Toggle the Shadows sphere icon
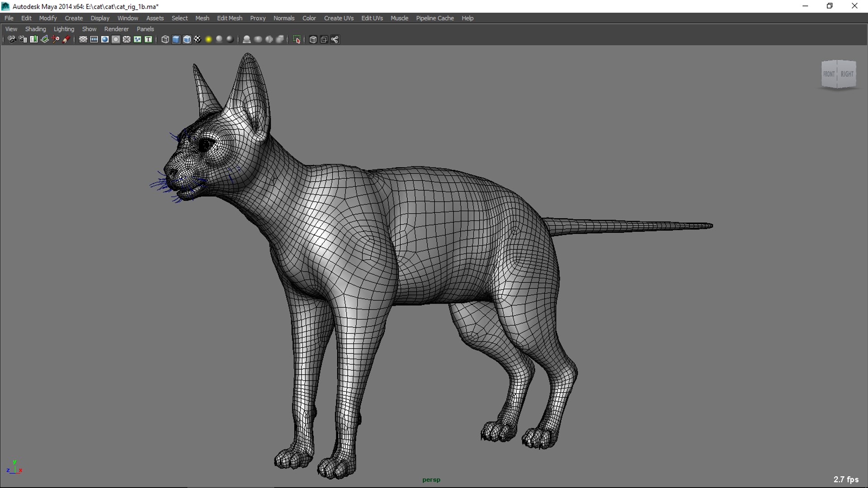The width and height of the screenshot is (868, 488). click(x=219, y=39)
